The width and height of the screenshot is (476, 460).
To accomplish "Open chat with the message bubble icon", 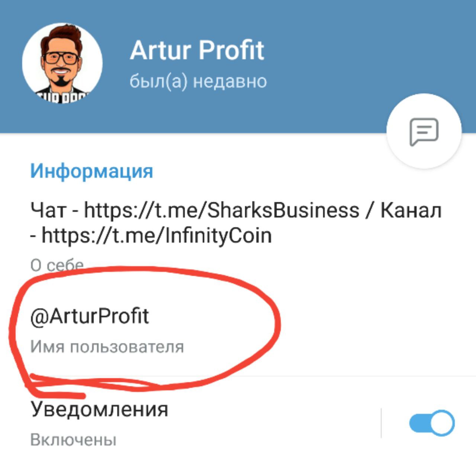I will click(x=424, y=132).
